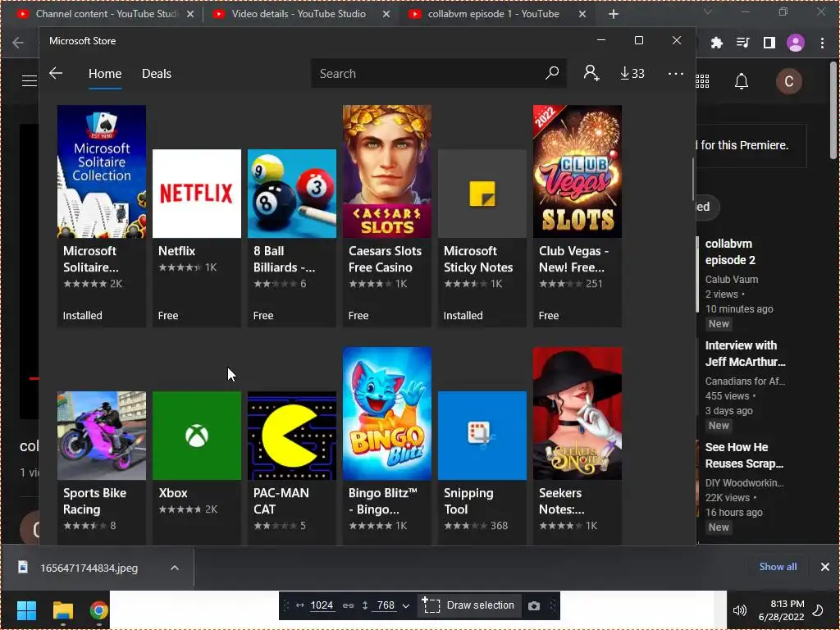Open a new Chrome tab

pos(614,15)
